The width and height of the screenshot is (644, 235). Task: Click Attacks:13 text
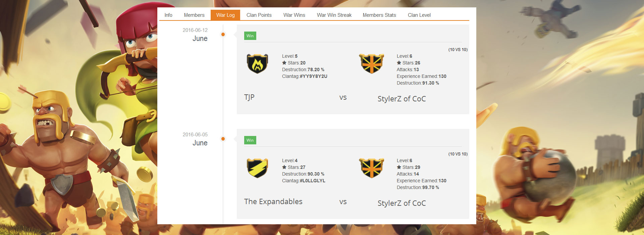pyautogui.click(x=408, y=69)
